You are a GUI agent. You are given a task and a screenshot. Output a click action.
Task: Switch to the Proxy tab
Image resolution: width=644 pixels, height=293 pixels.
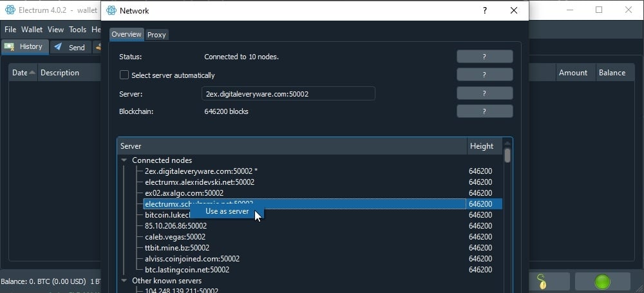[156, 35]
